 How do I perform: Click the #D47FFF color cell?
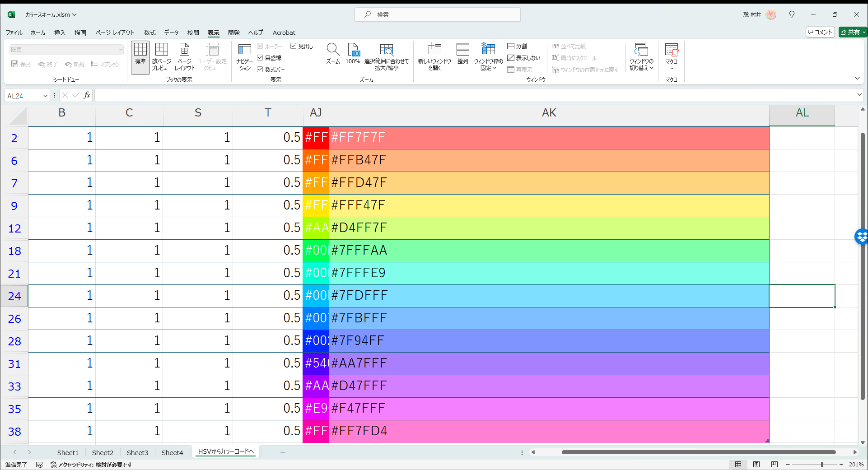tap(549, 386)
